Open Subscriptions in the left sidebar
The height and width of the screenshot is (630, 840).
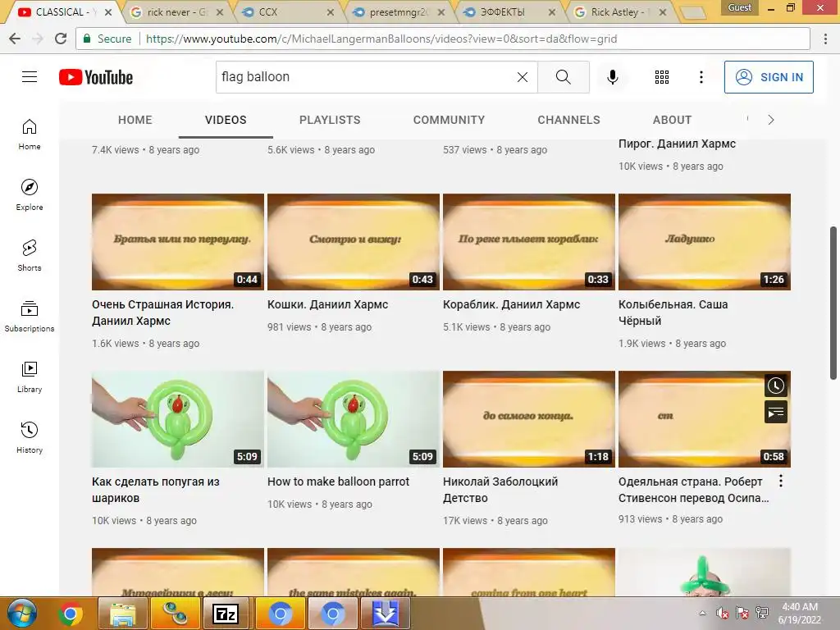(30, 316)
